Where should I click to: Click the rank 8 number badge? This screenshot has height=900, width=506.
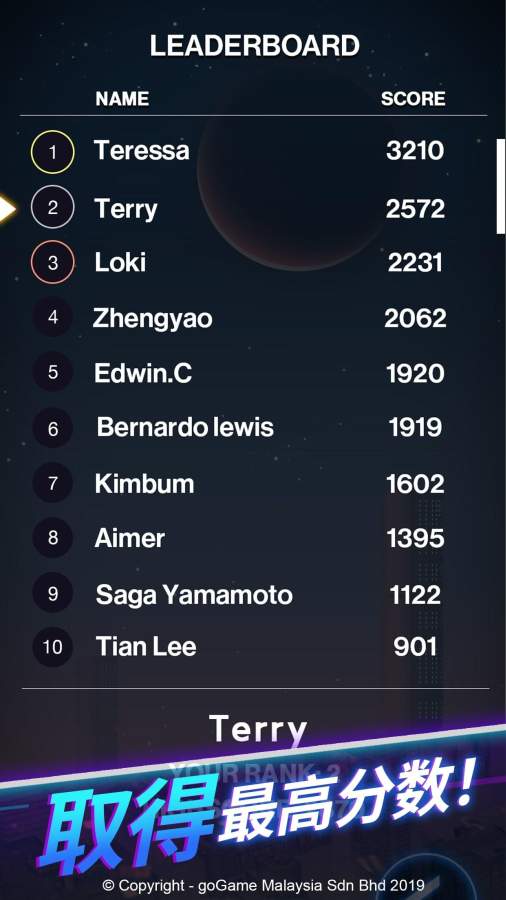coord(53,538)
